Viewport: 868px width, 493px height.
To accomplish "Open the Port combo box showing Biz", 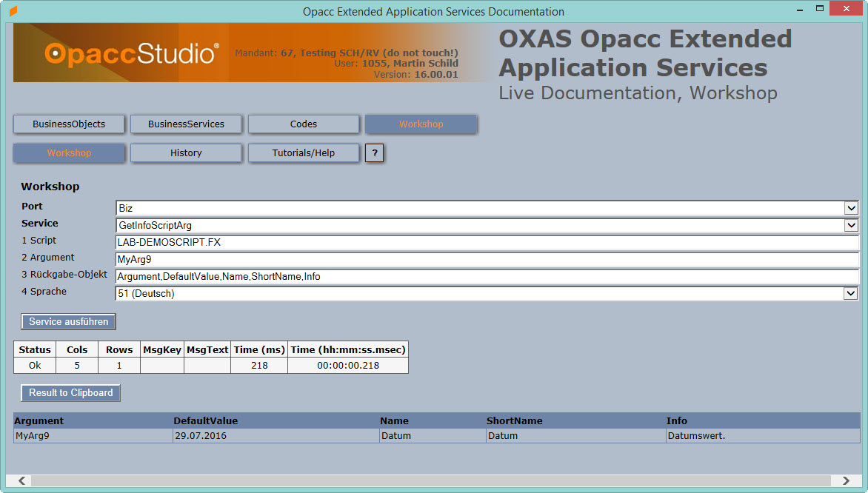I will (487, 208).
